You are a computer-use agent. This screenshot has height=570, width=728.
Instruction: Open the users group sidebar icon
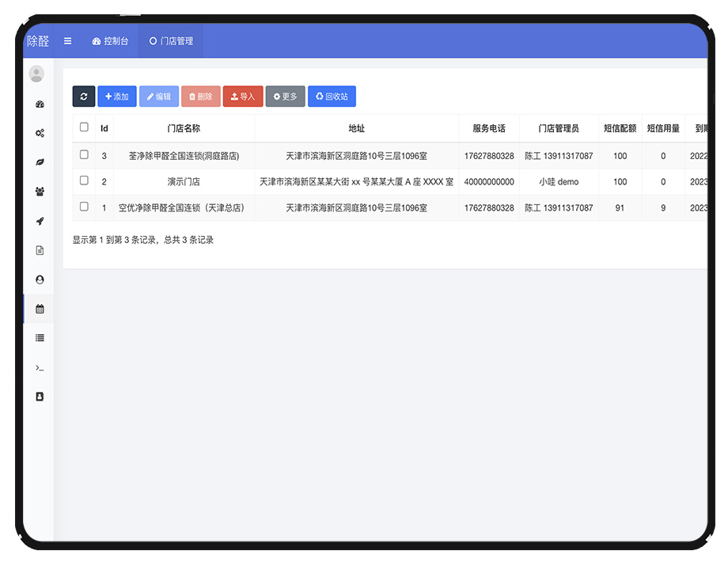click(x=40, y=192)
